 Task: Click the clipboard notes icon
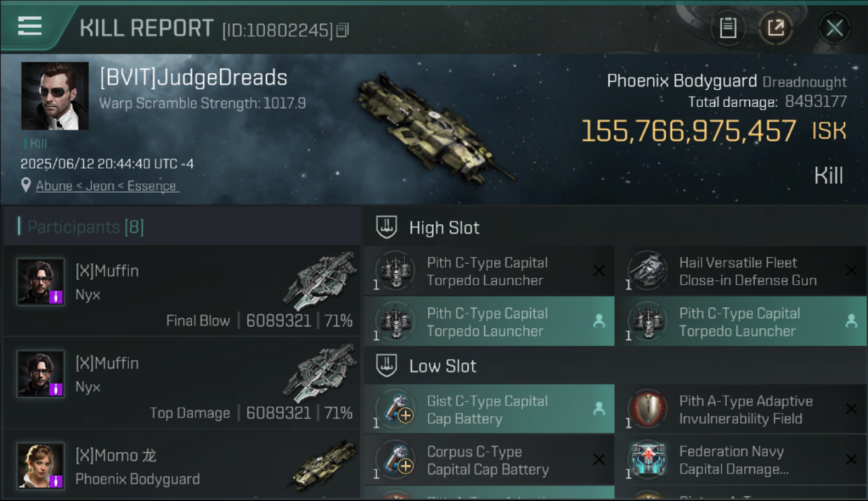click(x=728, y=28)
